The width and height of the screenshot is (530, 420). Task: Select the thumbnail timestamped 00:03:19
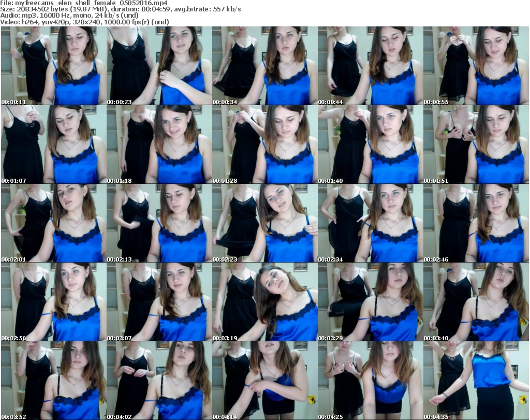(265, 302)
